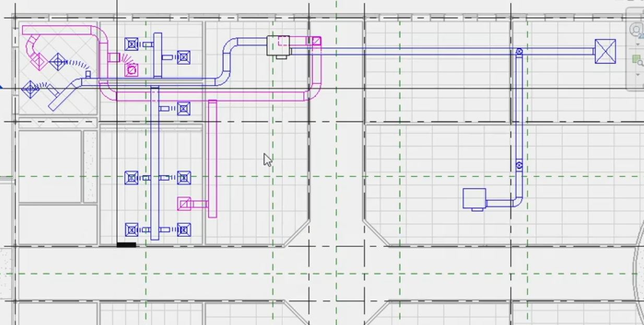
Task: Select the straight vertical magenta duct segment
Action: [x=212, y=157]
